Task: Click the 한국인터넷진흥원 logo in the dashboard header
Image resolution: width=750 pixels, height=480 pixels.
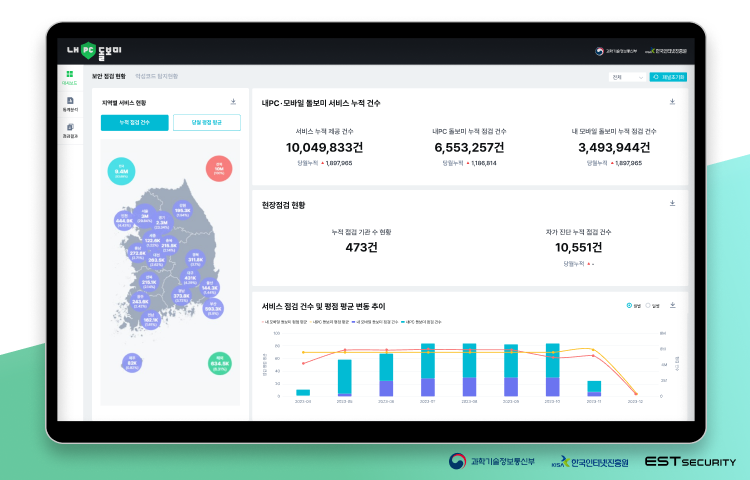Action: pyautogui.click(x=666, y=51)
